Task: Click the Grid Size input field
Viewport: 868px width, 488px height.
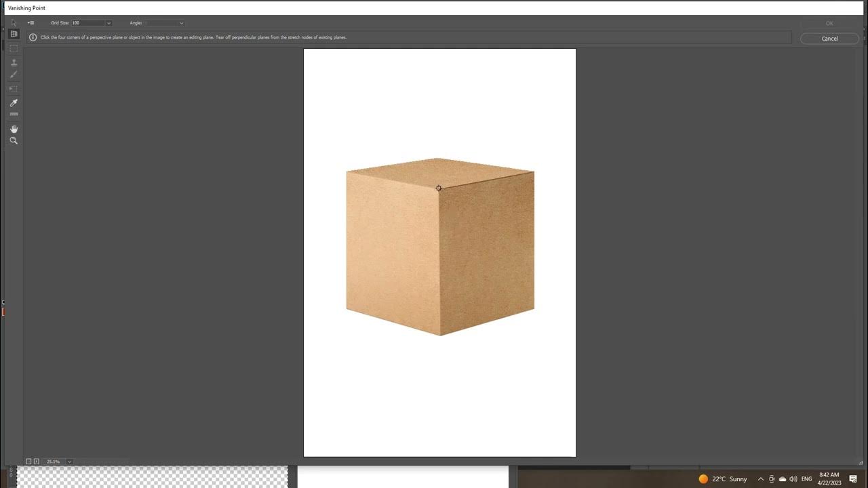Action: (87, 23)
